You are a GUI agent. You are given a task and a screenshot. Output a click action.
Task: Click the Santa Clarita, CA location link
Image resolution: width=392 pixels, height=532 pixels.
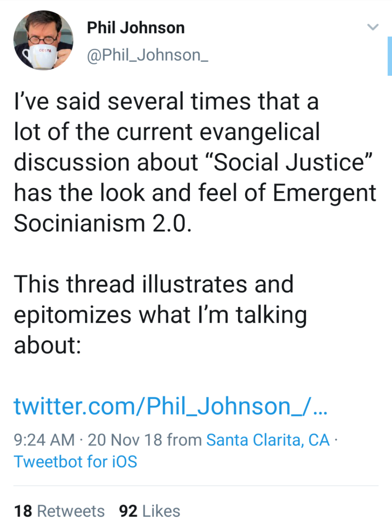click(x=268, y=440)
